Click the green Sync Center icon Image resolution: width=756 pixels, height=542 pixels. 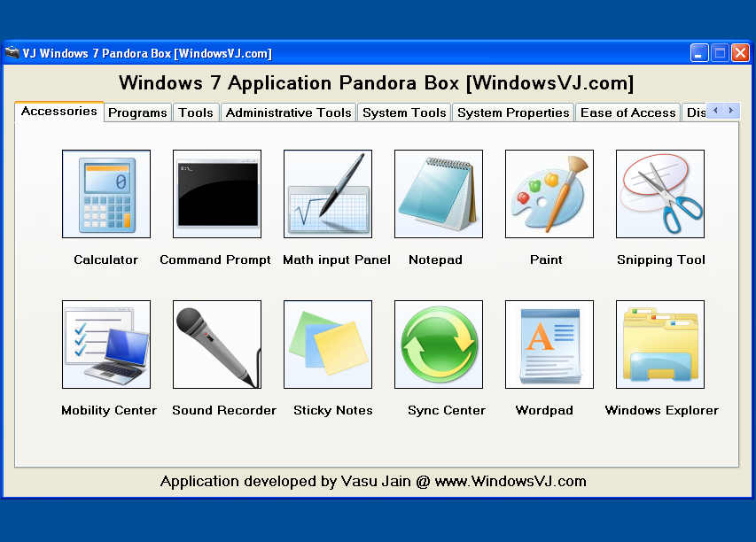point(439,345)
